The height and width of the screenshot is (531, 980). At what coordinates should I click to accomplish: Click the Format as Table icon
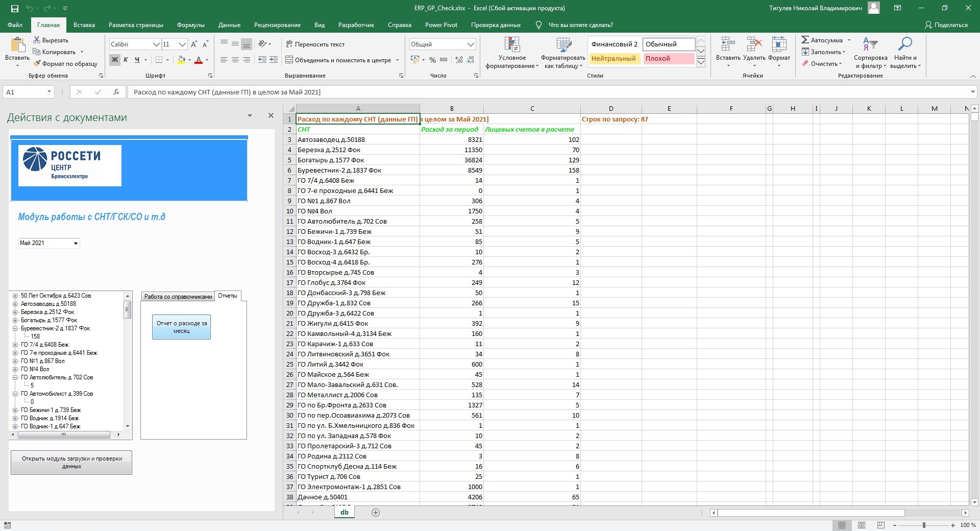563,45
